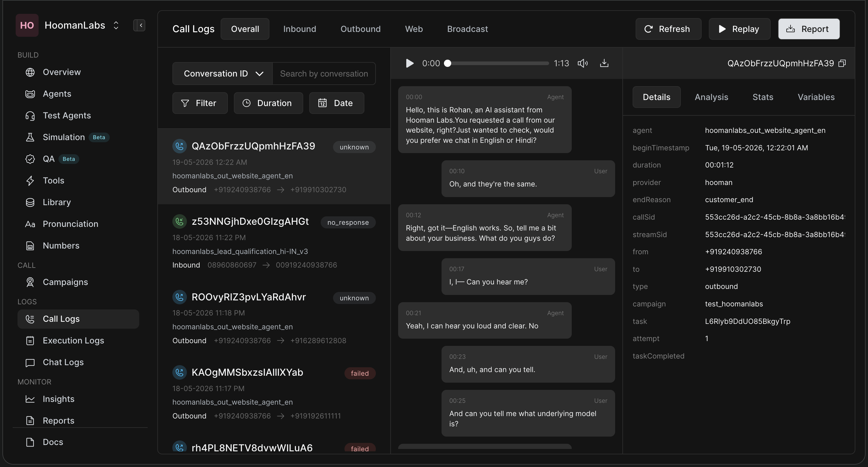Image resolution: width=868 pixels, height=467 pixels.
Task: Click the Report button
Action: coord(809,29)
